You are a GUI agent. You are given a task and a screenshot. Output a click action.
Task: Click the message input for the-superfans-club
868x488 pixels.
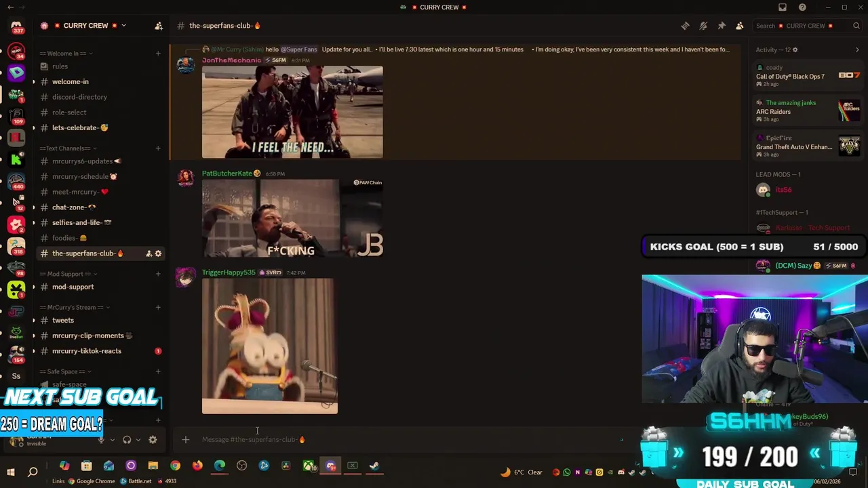point(407,439)
